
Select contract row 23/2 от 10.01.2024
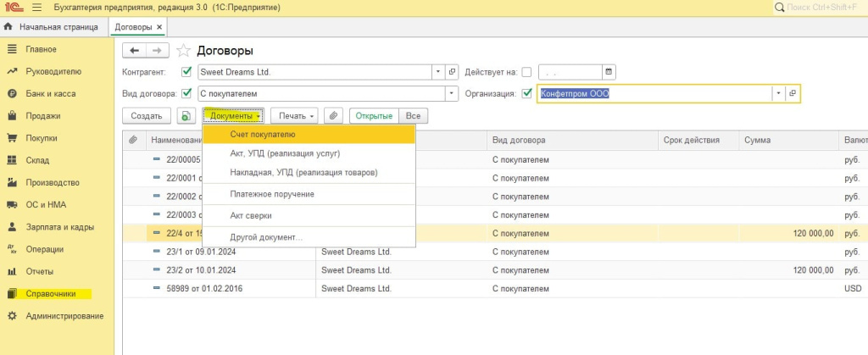tap(495, 269)
